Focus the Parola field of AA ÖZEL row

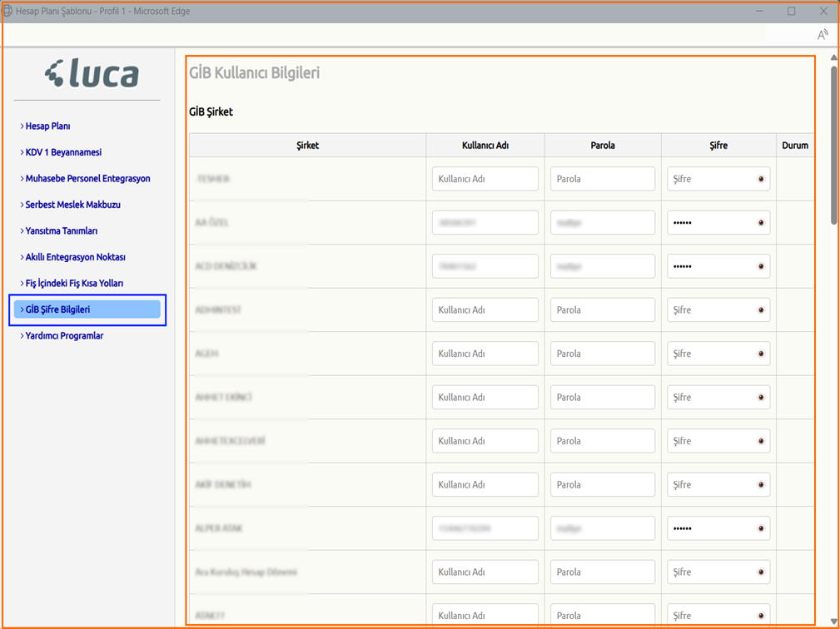click(x=603, y=223)
